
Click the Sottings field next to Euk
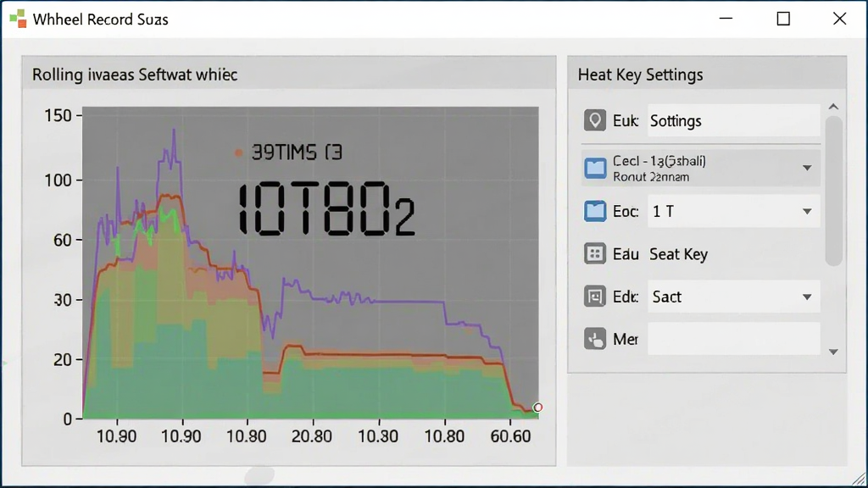coord(733,120)
